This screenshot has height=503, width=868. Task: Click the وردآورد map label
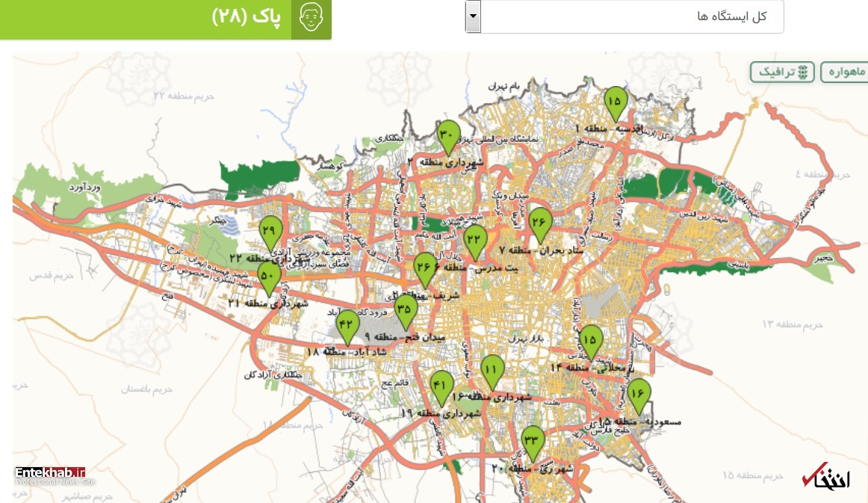(84, 188)
